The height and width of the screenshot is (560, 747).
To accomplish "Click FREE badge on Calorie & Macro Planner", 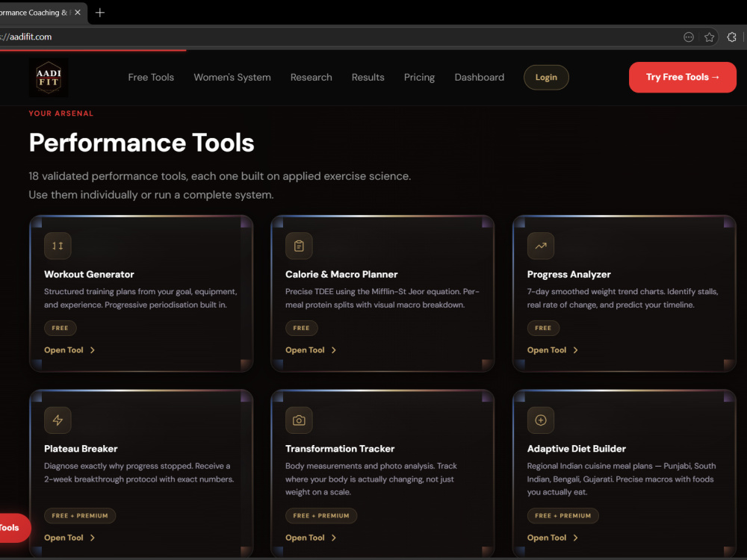I will pos(302,328).
